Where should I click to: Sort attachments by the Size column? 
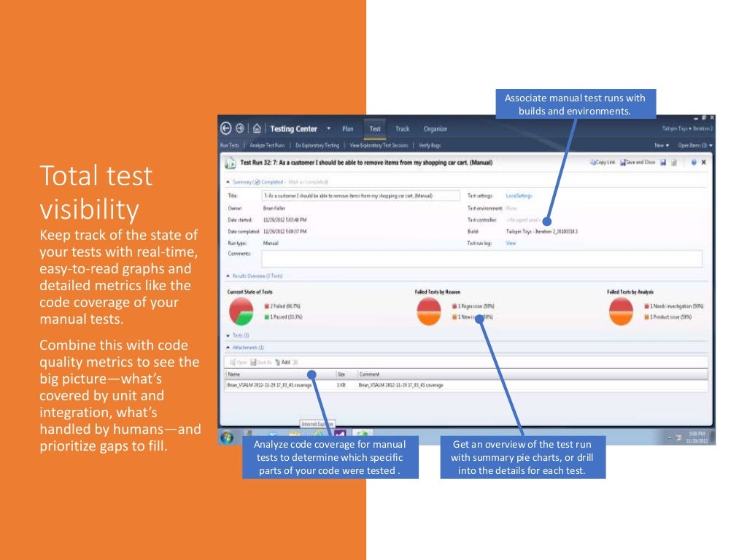(x=347, y=374)
